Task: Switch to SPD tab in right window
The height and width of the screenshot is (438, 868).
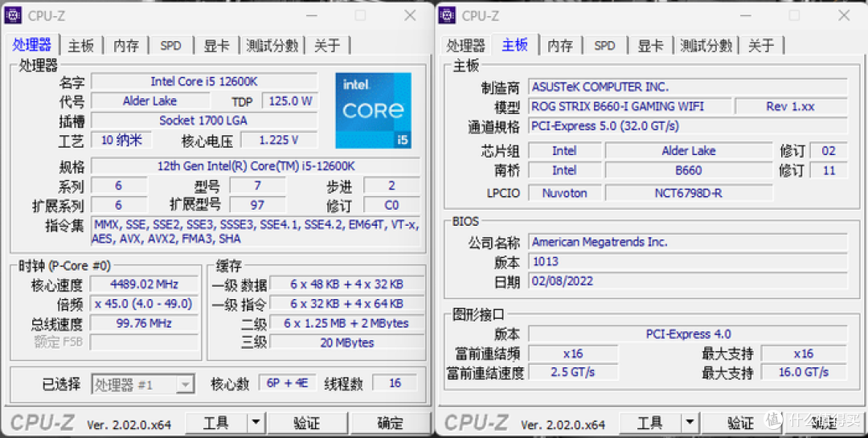Action: (604, 45)
